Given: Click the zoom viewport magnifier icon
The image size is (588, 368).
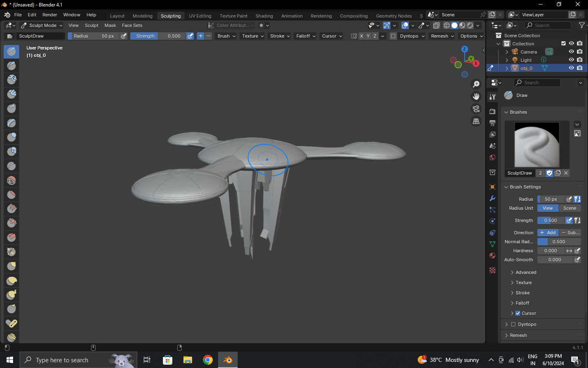Looking at the screenshot, I should [x=476, y=84].
